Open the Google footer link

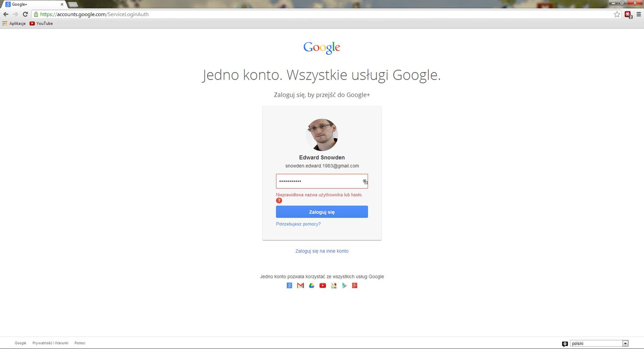point(20,343)
